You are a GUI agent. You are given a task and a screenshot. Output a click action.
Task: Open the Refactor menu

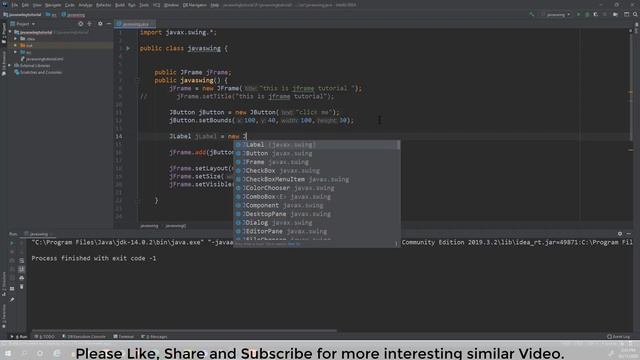pyautogui.click(x=103, y=5)
